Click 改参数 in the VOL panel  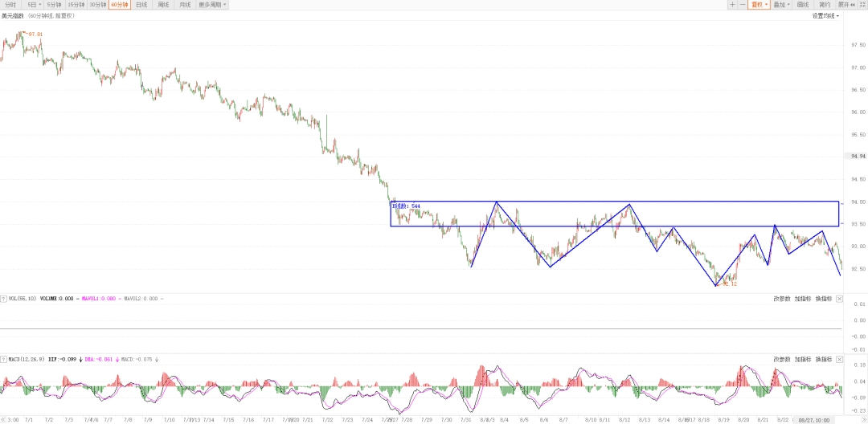coord(782,299)
